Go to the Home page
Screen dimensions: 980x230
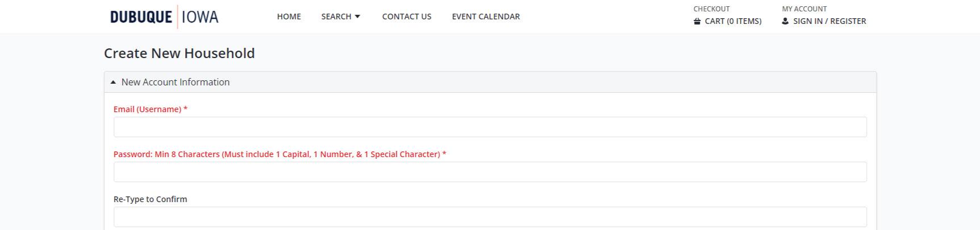[289, 17]
